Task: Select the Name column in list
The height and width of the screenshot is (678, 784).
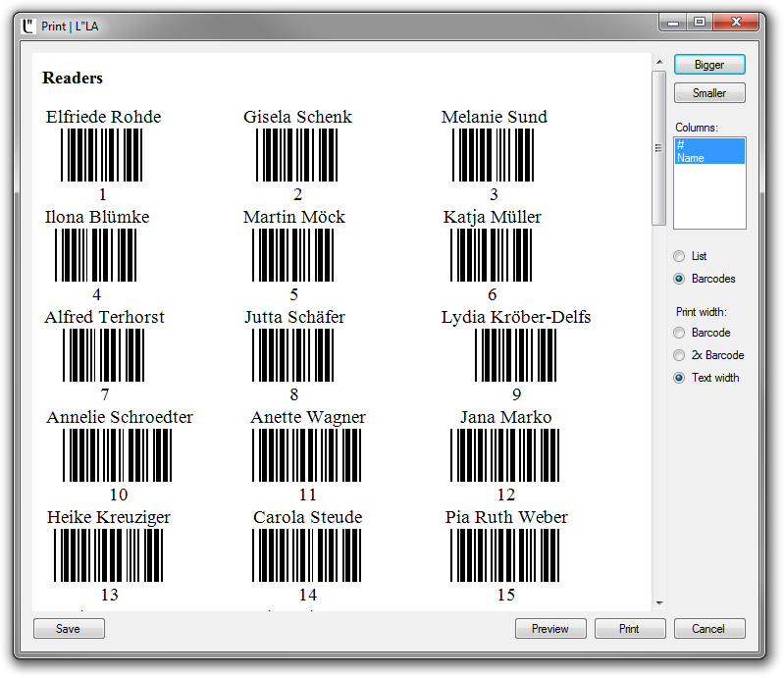Action: [x=709, y=158]
